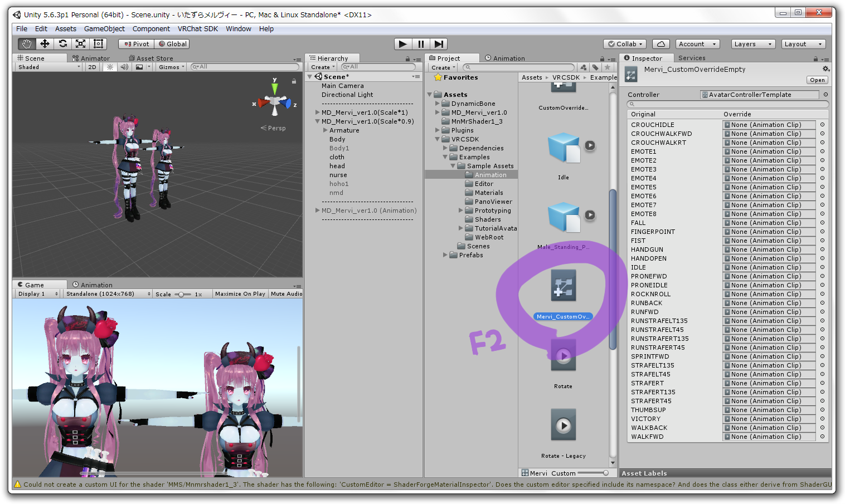Toggle scene image effects icon

tap(139, 67)
